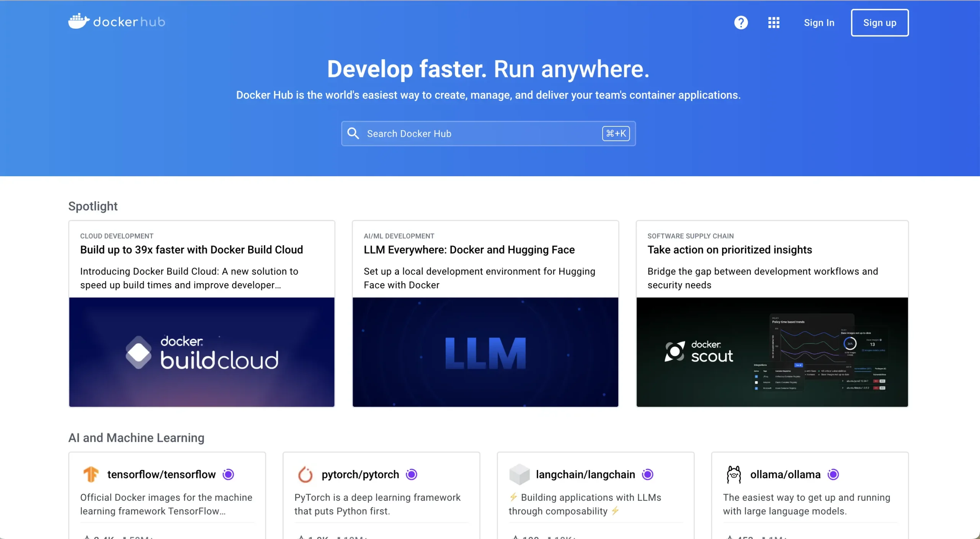Click Sign In link
The width and height of the screenshot is (980, 539).
pos(819,23)
